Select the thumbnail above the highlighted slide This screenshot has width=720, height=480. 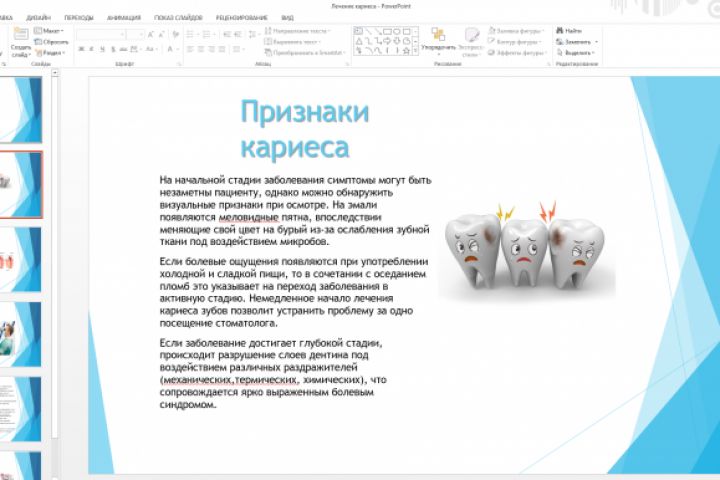click(20, 109)
